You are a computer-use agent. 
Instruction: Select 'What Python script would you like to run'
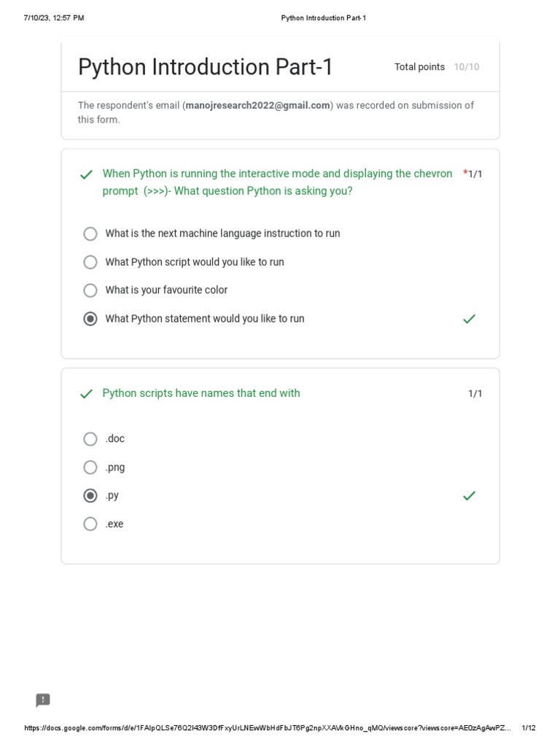click(x=90, y=262)
